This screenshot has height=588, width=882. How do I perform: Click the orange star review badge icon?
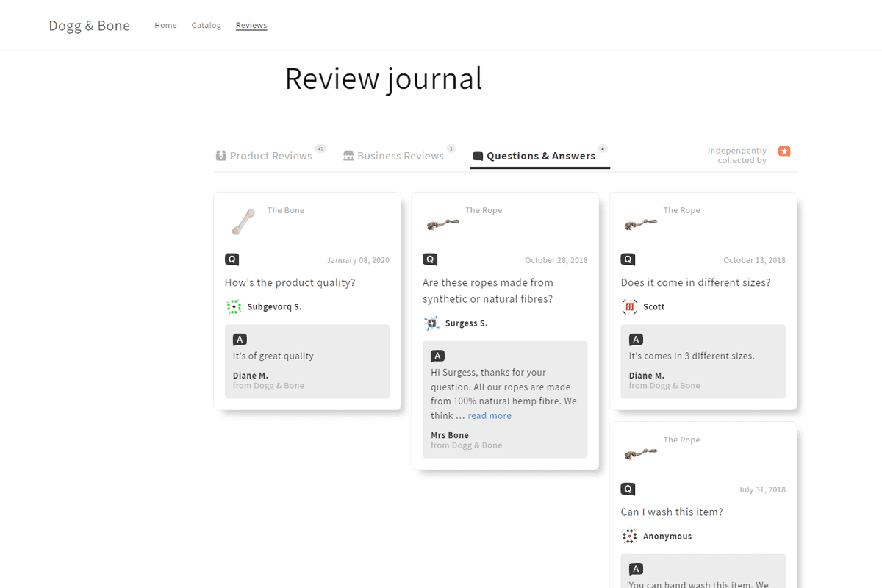click(x=784, y=151)
